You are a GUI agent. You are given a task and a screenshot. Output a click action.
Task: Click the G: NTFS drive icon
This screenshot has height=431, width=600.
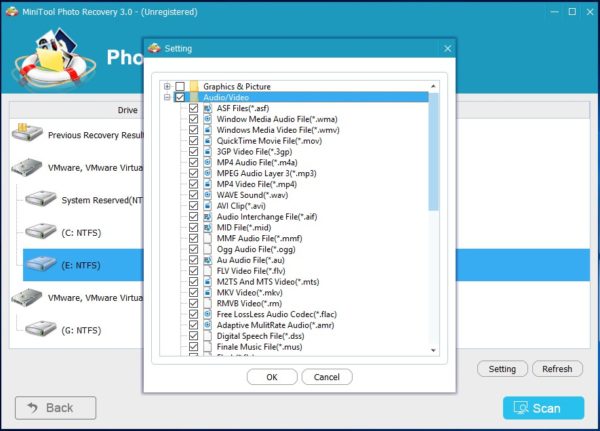(41, 328)
